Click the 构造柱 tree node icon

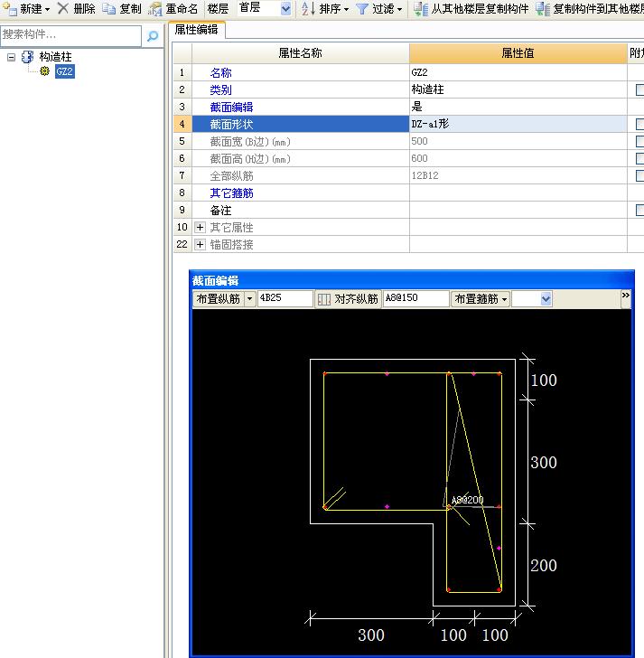(x=27, y=57)
